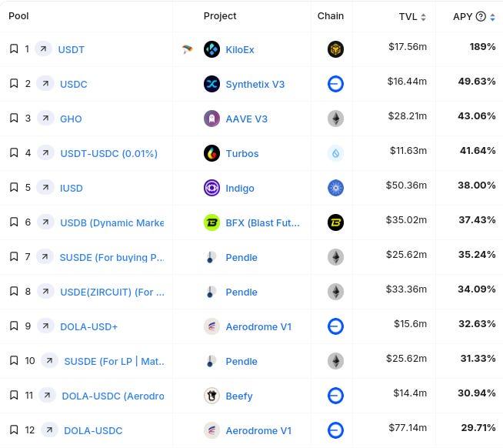Click the APY help question mark icon
This screenshot has width=503, height=448.
click(481, 16)
